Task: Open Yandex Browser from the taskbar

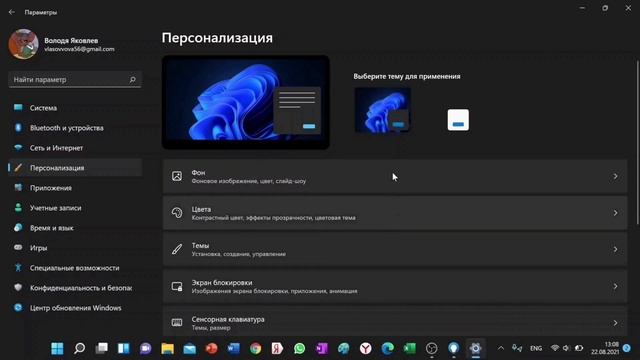Action: tap(366, 348)
